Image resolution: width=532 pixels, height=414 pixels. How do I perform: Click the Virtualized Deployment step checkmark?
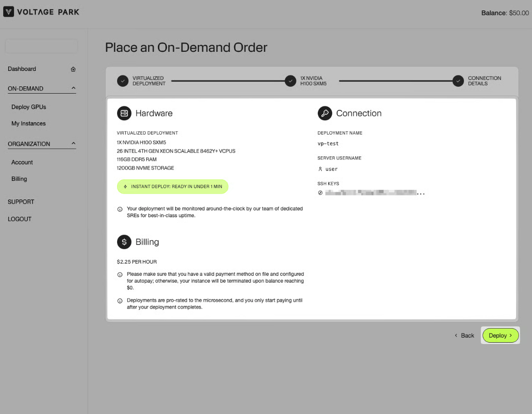tap(123, 81)
